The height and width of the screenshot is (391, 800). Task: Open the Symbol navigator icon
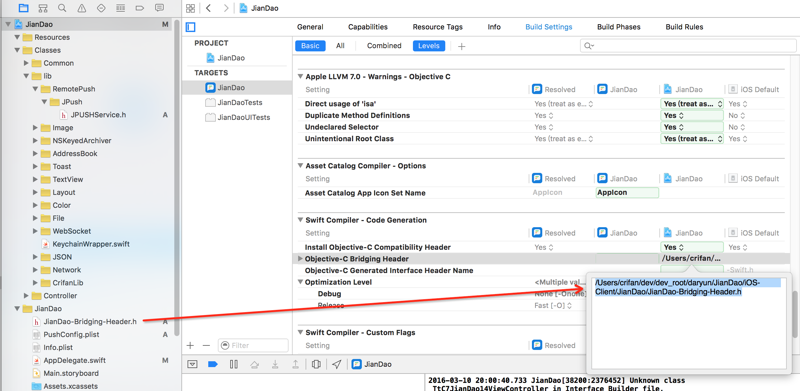click(x=43, y=8)
